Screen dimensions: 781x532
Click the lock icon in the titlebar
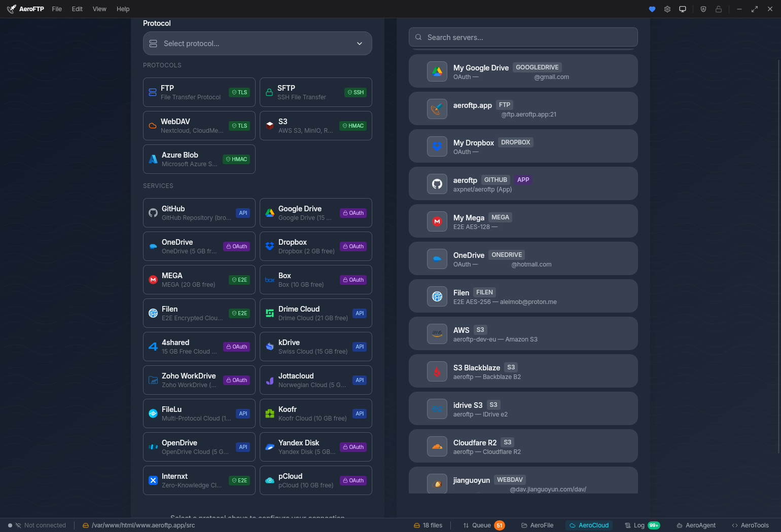click(718, 9)
